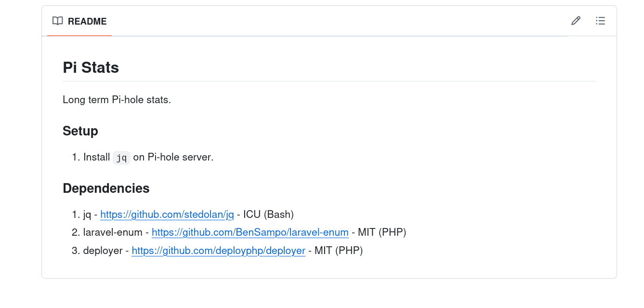Click the 'jq -' dependency item label
Viewport: 644px width, 308px height.
[91, 214]
